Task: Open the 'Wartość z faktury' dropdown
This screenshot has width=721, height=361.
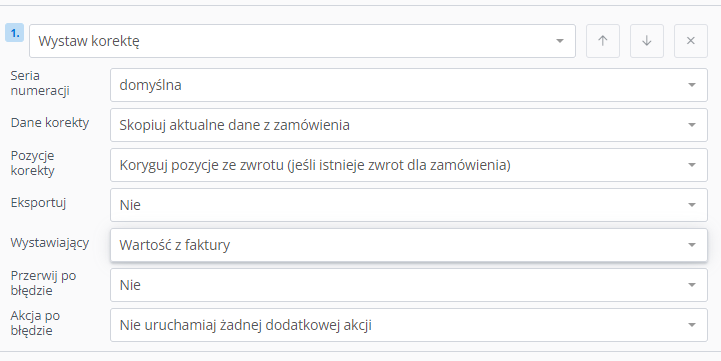Action: pyautogui.click(x=409, y=245)
